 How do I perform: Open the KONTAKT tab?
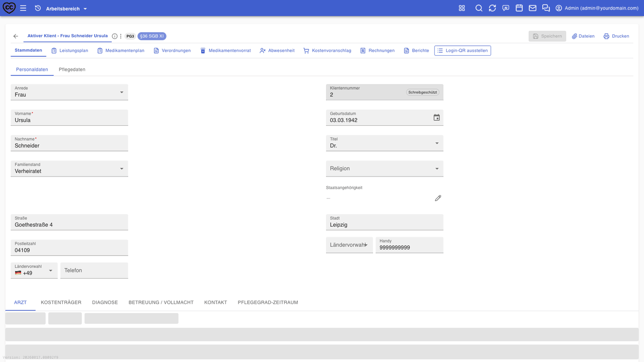point(215,303)
